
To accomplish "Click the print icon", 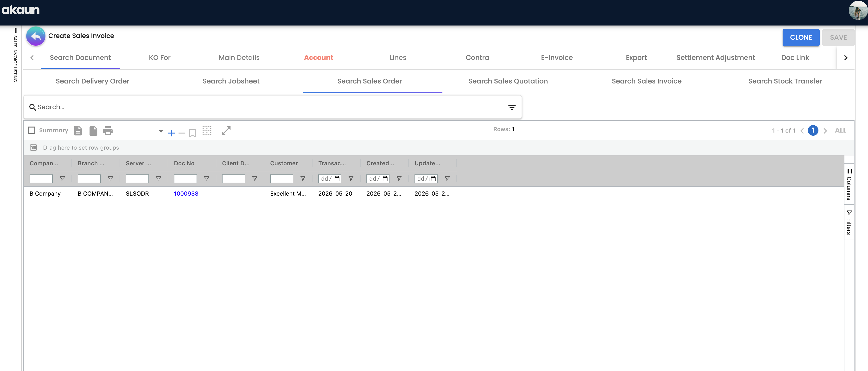I will 108,131.
